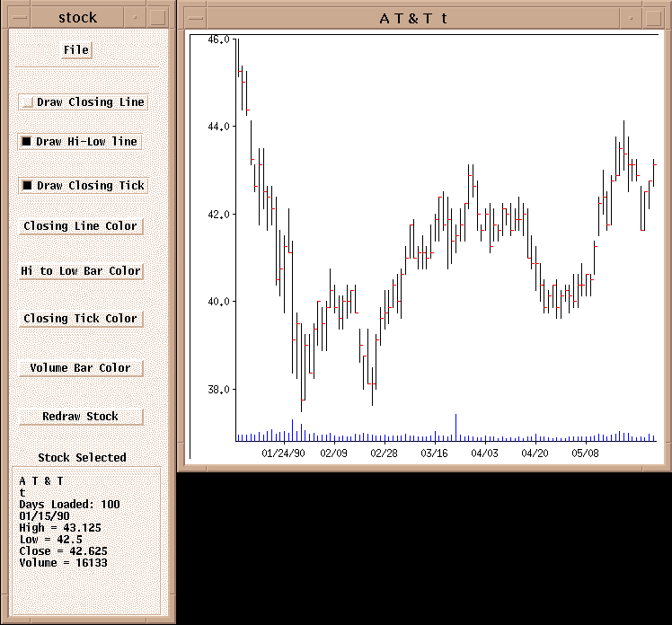Choose Closing Tick Color
The height and width of the screenshot is (625, 672).
(x=81, y=319)
